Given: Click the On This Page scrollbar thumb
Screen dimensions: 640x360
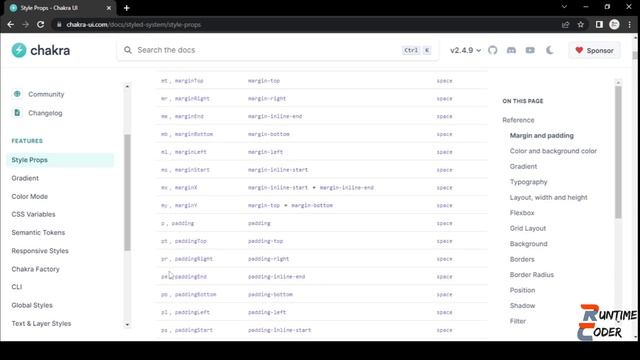Looking at the screenshot, I should point(618,152).
